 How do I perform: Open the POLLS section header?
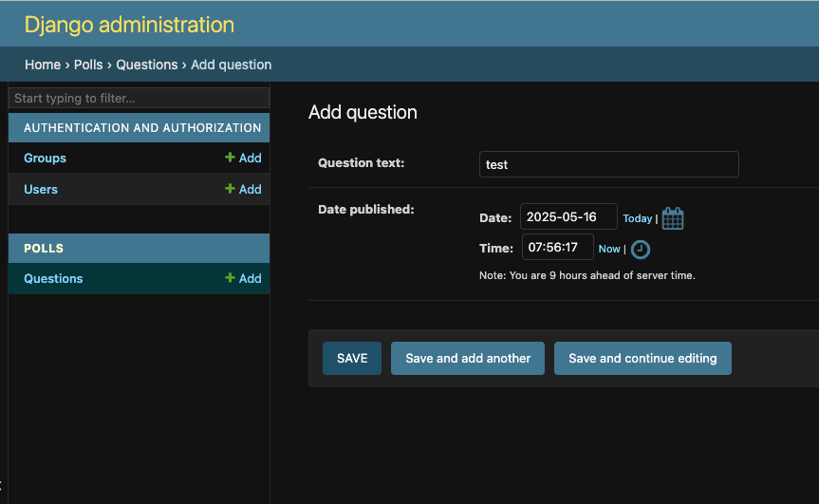tap(44, 249)
